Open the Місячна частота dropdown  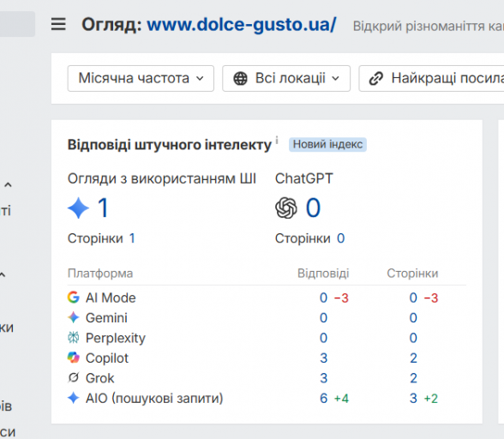point(141,79)
